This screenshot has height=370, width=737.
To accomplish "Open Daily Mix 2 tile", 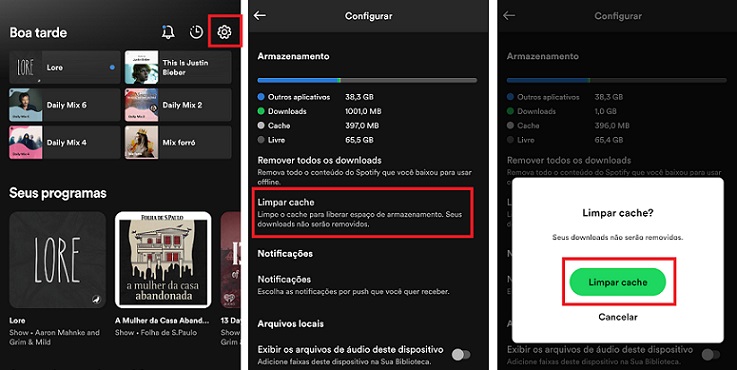I will [x=178, y=105].
